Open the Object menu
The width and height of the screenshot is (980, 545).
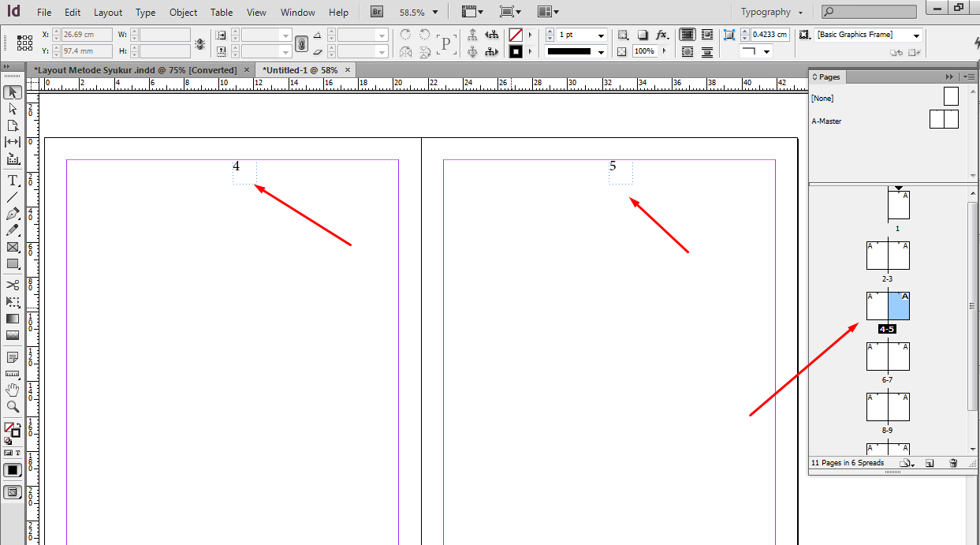pos(183,12)
